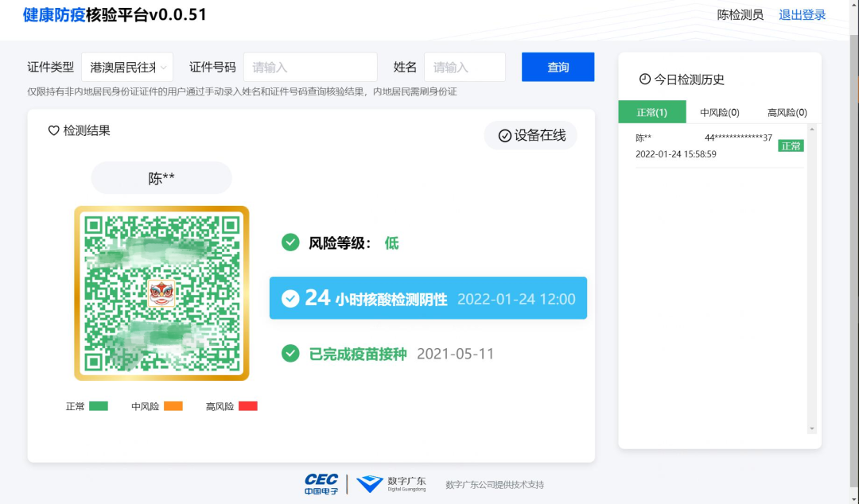Click the 陈** name pill above the QR code

[161, 178]
